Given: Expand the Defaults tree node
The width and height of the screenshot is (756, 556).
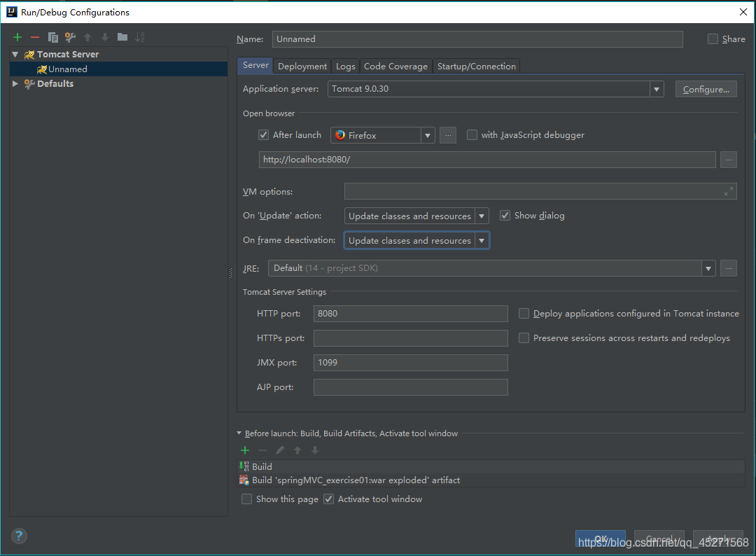Looking at the screenshot, I should click(x=15, y=83).
